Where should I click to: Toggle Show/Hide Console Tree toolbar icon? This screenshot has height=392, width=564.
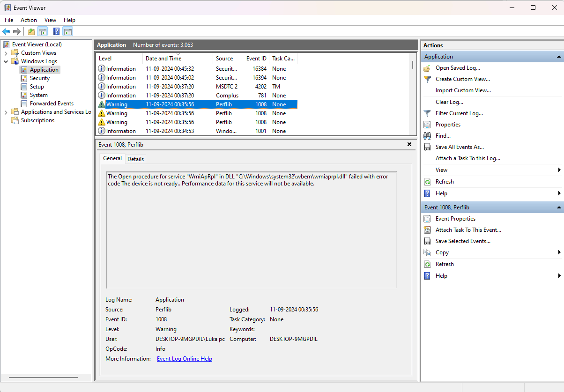click(43, 31)
